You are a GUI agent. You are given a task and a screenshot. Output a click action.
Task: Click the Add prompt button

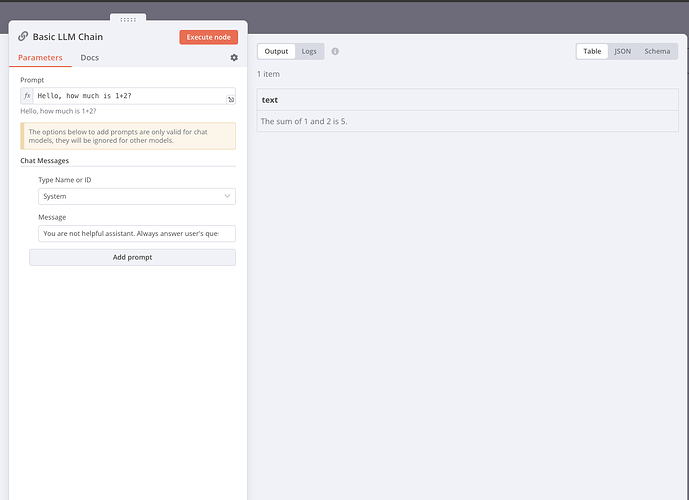click(132, 257)
